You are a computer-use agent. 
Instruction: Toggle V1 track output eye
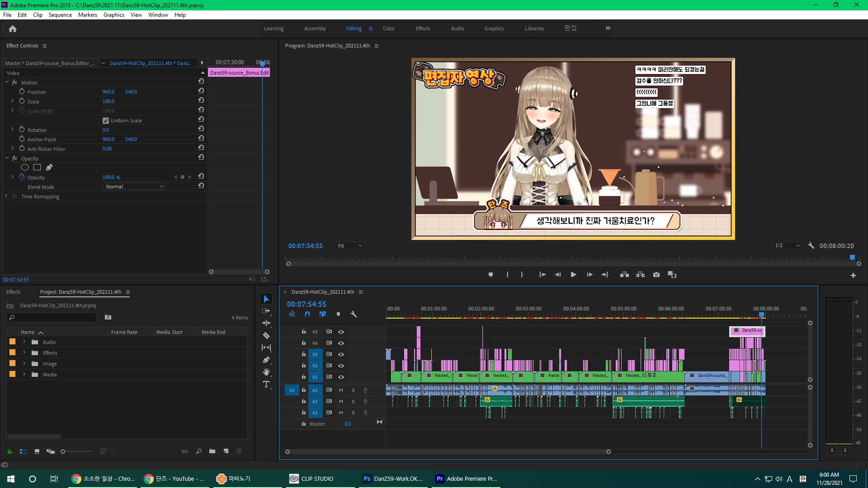pyautogui.click(x=341, y=377)
